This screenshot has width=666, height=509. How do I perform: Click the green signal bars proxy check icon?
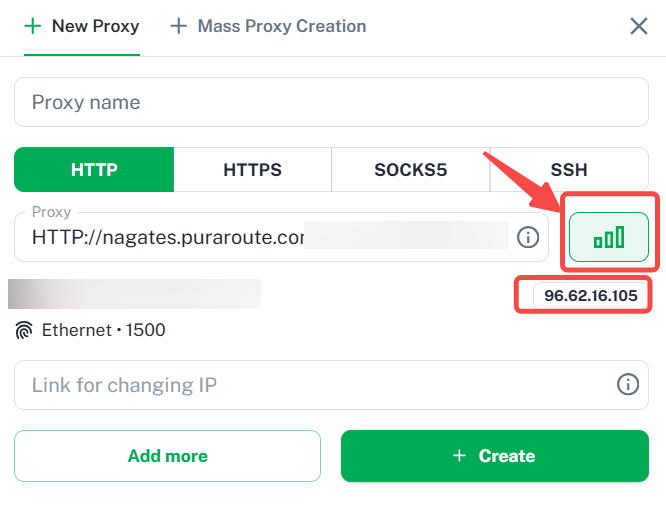[x=609, y=237]
